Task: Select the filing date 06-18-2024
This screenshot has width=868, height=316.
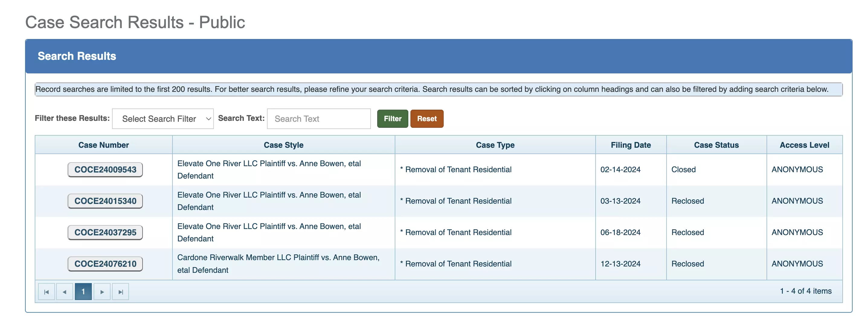Action: coord(620,232)
